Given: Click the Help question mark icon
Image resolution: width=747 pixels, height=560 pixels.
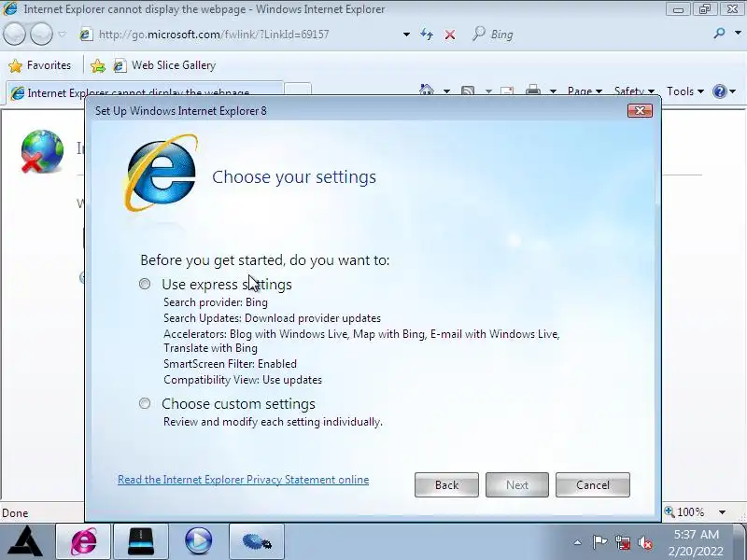Looking at the screenshot, I should coord(719,91).
